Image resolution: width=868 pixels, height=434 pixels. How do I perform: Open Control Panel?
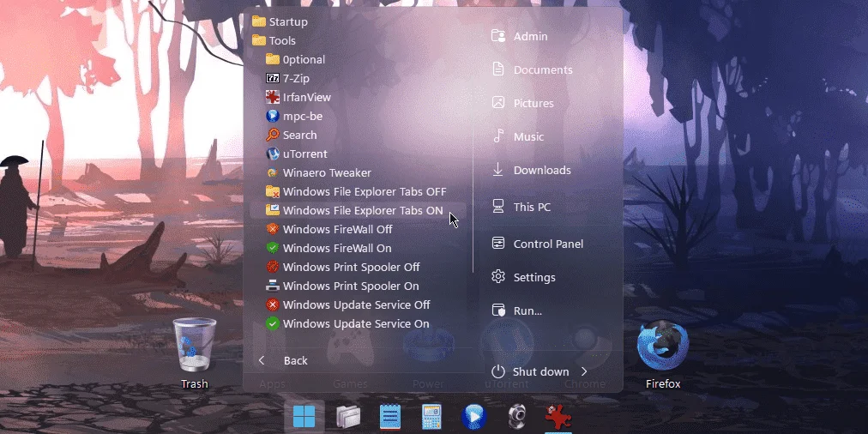pyautogui.click(x=537, y=244)
